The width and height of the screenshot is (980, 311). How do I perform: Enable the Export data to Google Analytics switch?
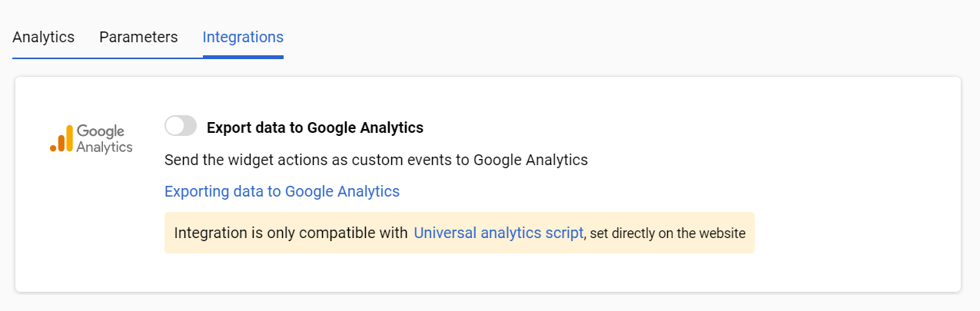(181, 126)
